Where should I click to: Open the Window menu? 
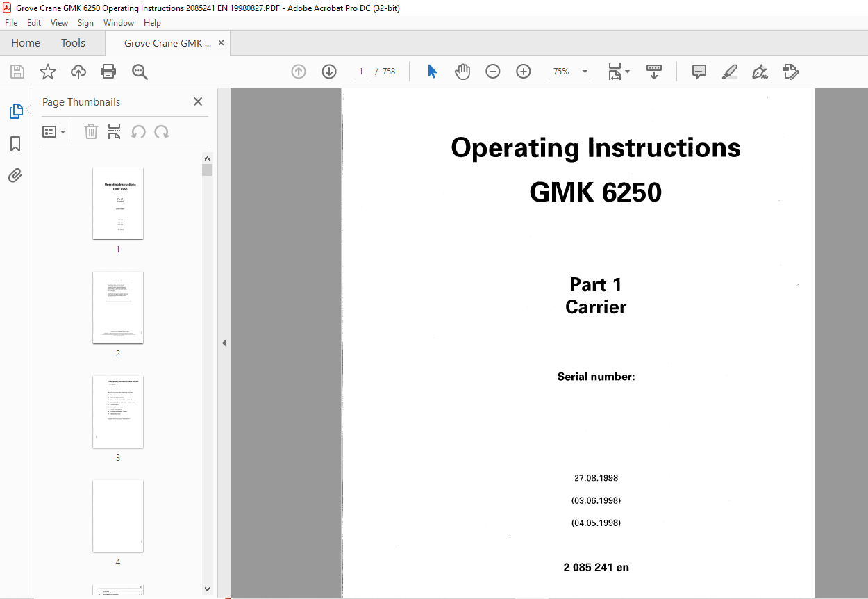click(119, 23)
